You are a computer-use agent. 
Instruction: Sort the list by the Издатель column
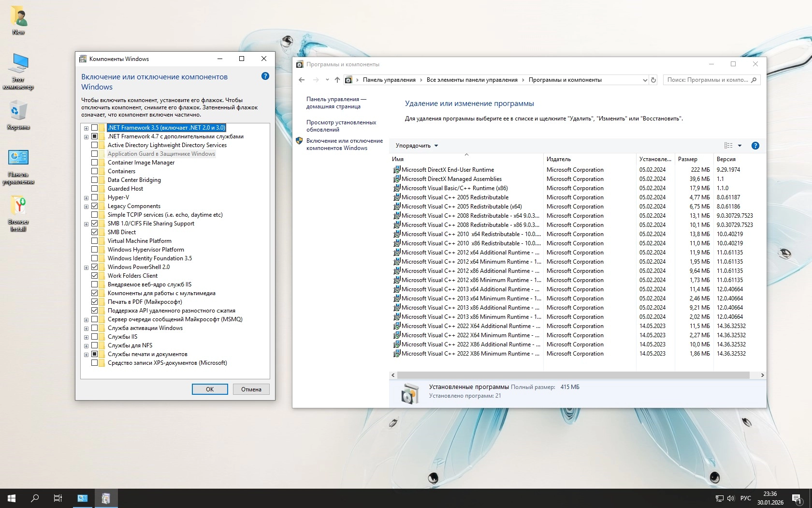559,159
